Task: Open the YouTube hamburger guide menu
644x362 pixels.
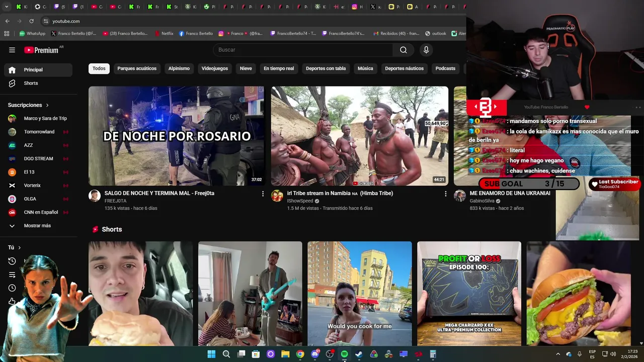Action: point(12,50)
